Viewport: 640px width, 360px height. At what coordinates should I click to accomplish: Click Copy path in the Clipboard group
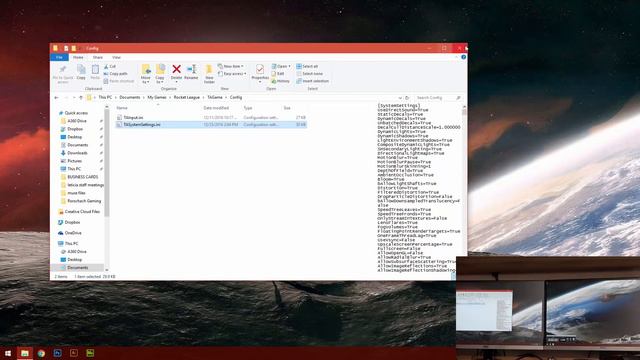coord(116,73)
